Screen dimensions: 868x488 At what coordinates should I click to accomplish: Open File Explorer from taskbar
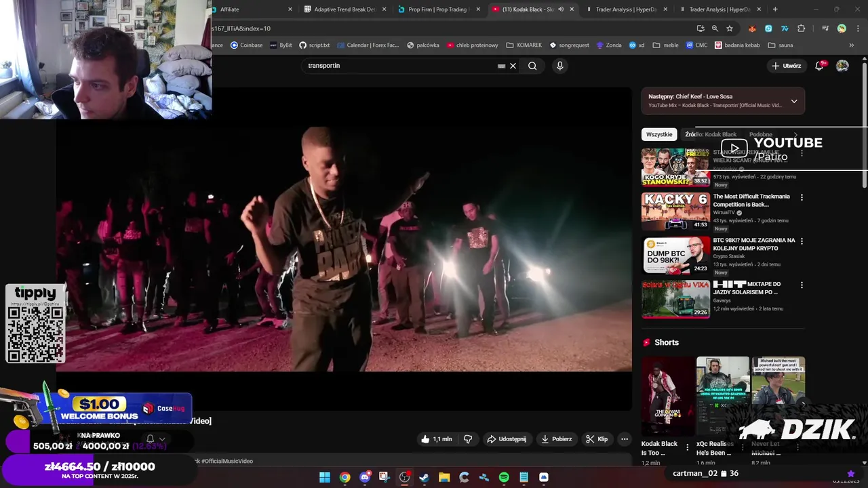pyautogui.click(x=444, y=477)
